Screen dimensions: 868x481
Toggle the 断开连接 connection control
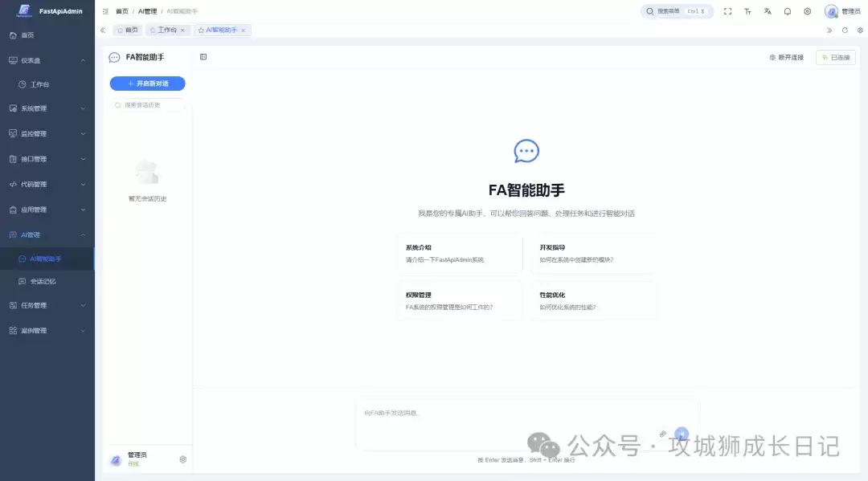click(x=786, y=58)
